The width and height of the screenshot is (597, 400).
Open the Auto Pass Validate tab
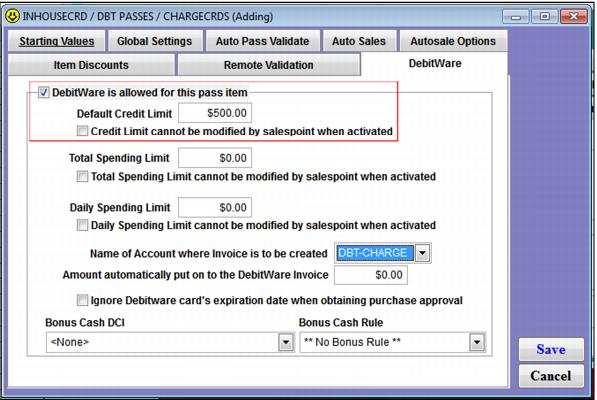pyautogui.click(x=262, y=41)
